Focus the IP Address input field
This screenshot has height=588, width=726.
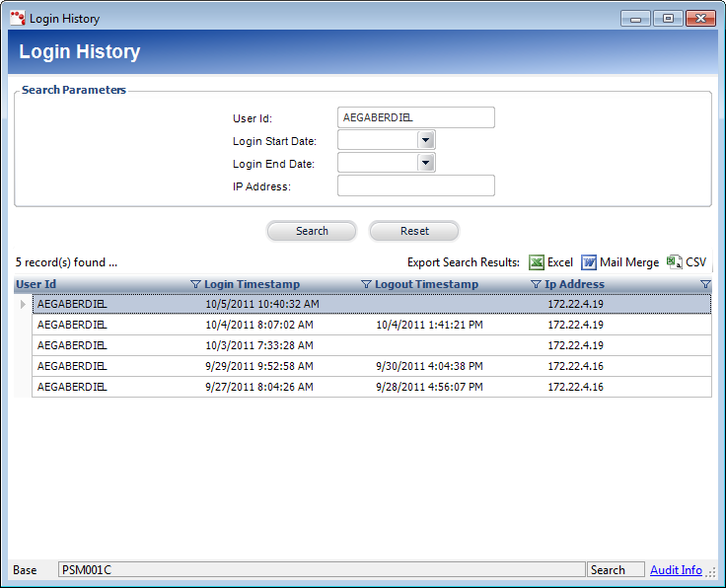coord(416,185)
